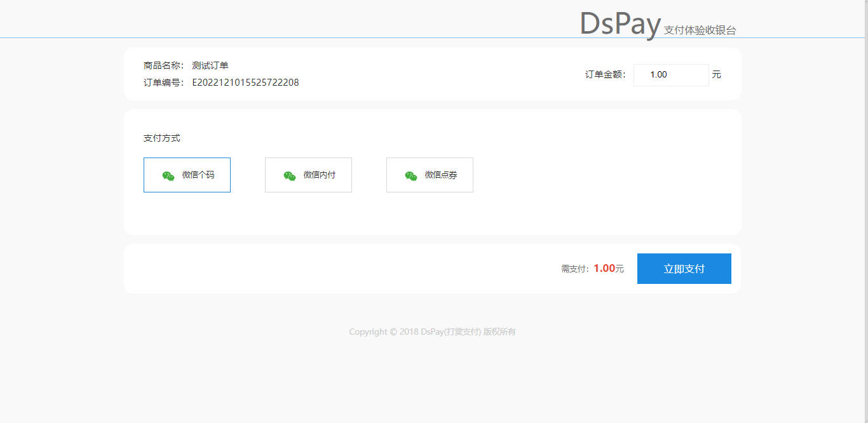The height and width of the screenshot is (423, 868).
Task: Click the WeChat icon in 微信内付 option
Action: [290, 176]
